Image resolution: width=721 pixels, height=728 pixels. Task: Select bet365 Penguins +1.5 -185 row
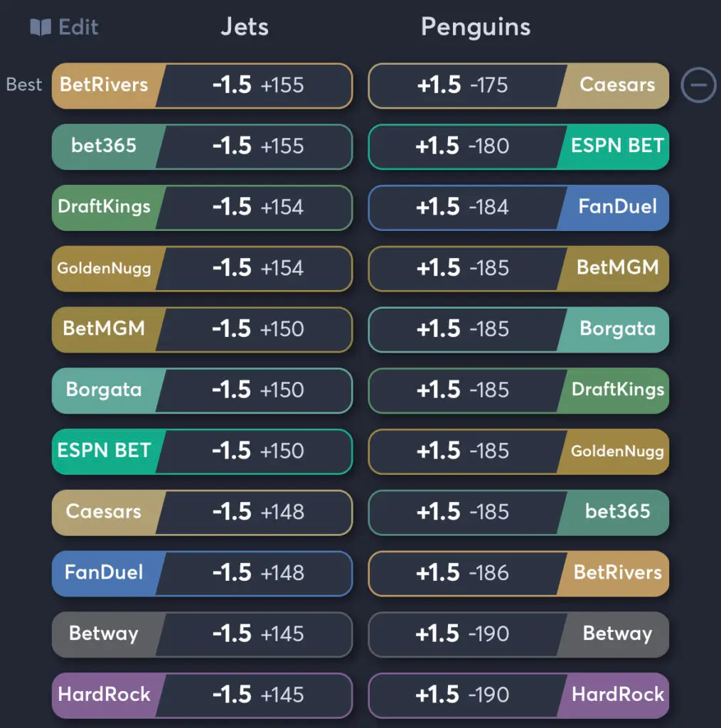[518, 513]
